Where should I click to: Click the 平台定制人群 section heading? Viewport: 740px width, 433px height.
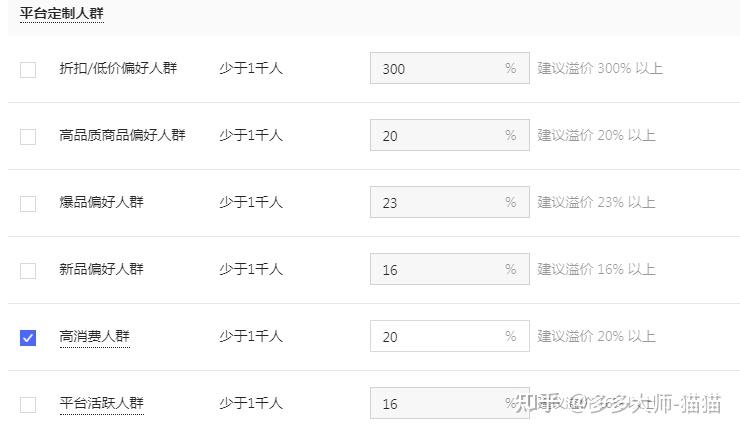(x=61, y=14)
